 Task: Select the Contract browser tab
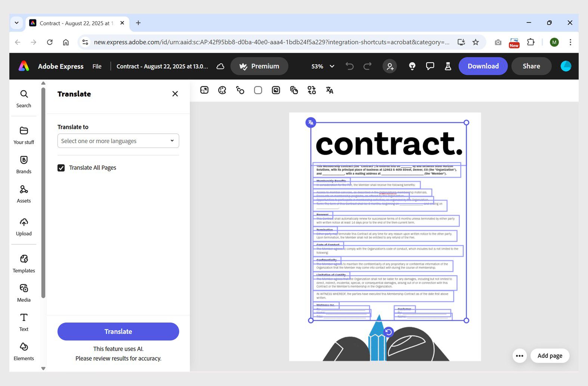77,23
